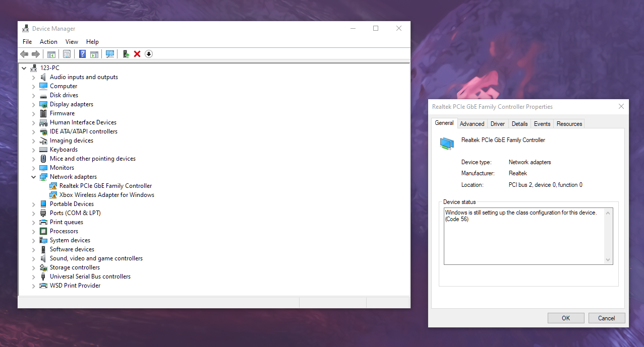This screenshot has height=347, width=644.
Task: Collapse the Network adapters category
Action: coord(34,177)
